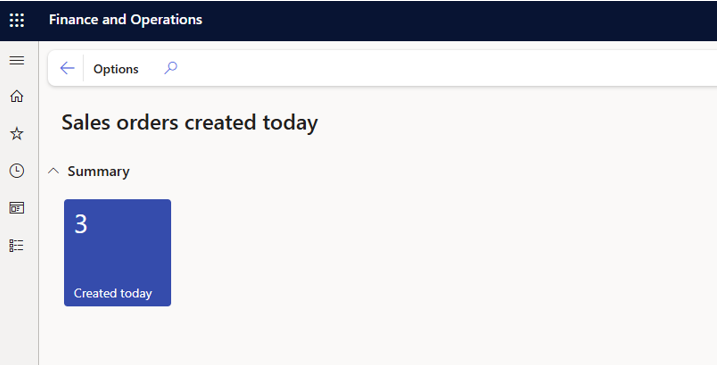Open the Options tab
This screenshot has width=717, height=365.
(116, 69)
